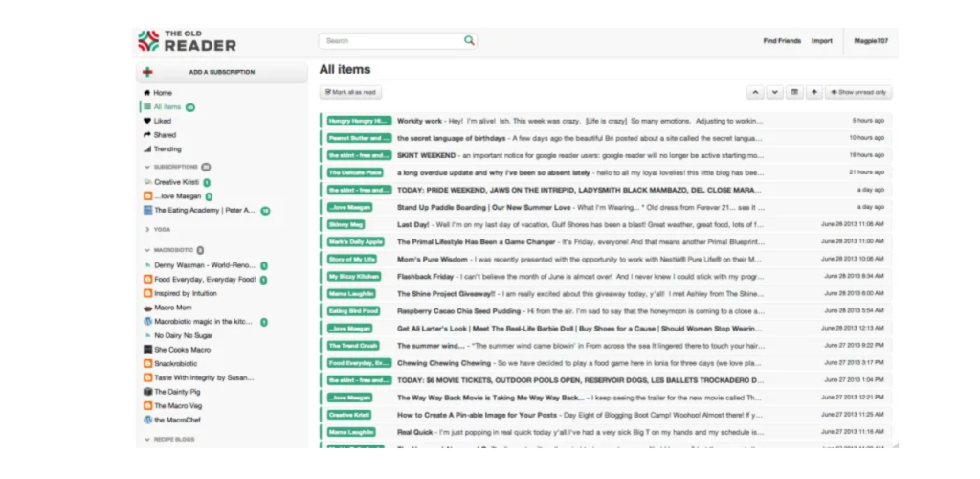Click in the Search field

pyautogui.click(x=397, y=40)
